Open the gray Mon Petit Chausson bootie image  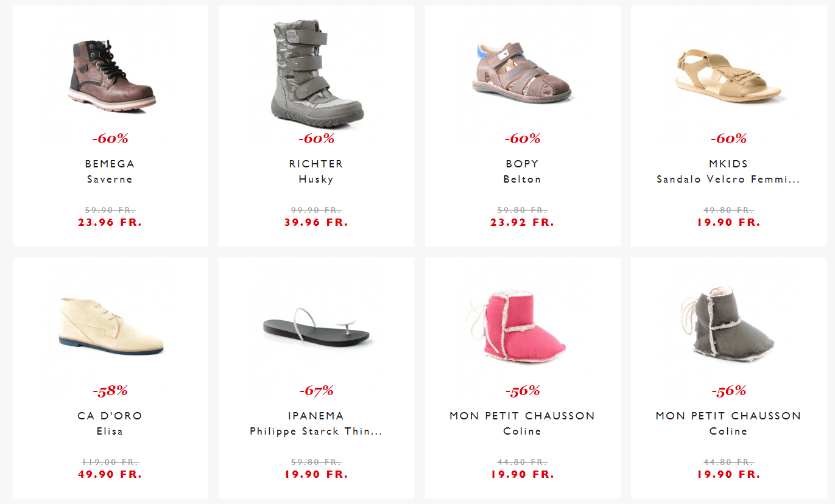[728, 326]
